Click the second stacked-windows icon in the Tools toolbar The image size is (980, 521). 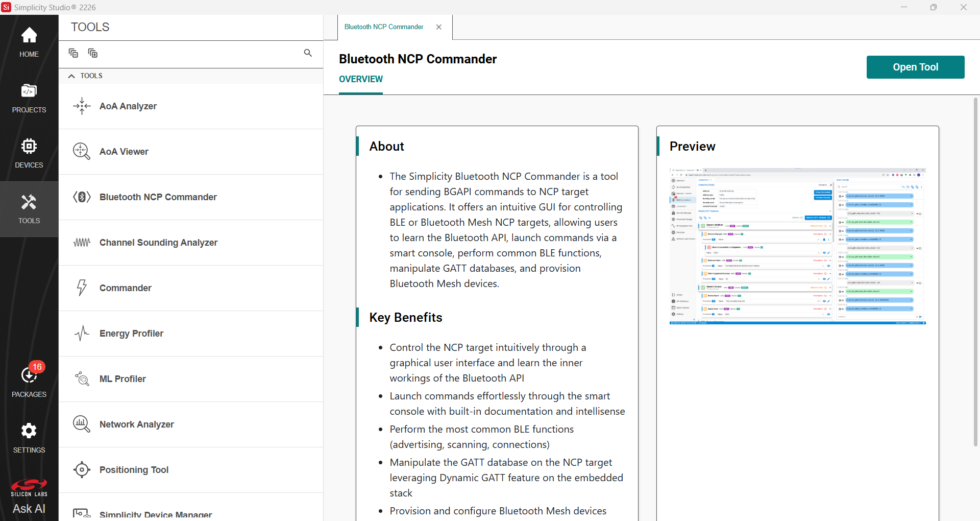point(93,53)
